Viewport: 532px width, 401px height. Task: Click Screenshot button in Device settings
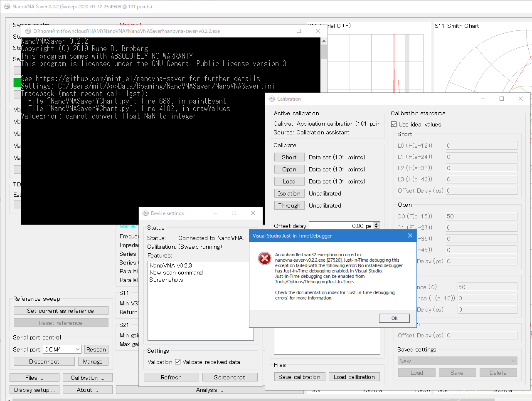(x=229, y=377)
